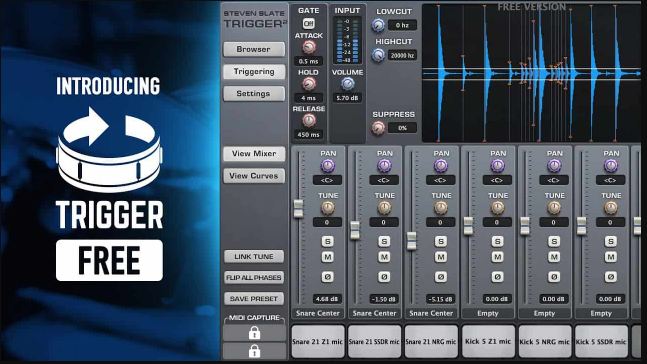Click the upper MIDI Capture lock icon

254,333
